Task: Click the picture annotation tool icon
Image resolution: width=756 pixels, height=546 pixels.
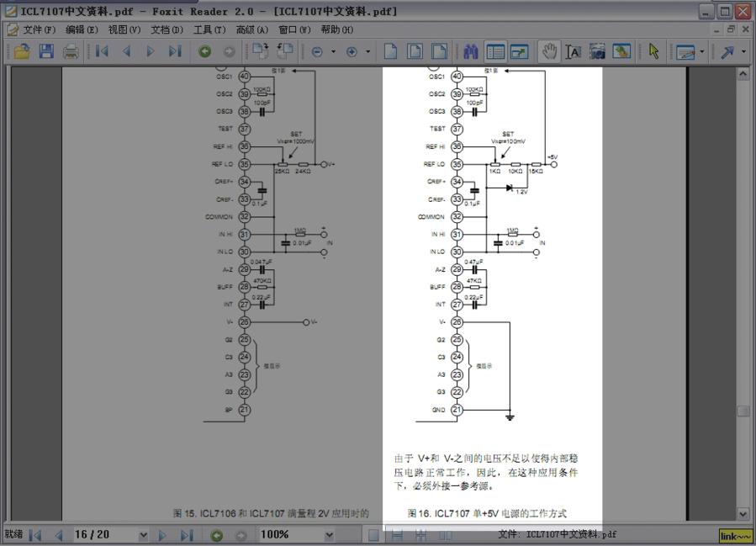Action: tap(621, 51)
